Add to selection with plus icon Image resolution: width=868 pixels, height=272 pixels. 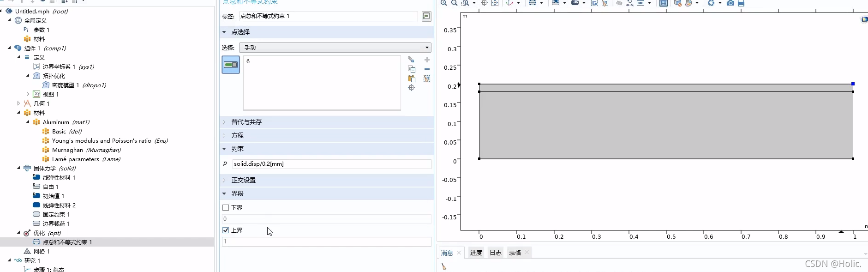(427, 60)
